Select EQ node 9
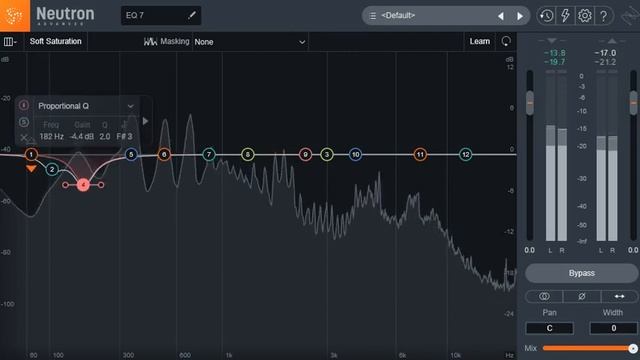Image resolution: width=640 pixels, height=360 pixels. 305,154
